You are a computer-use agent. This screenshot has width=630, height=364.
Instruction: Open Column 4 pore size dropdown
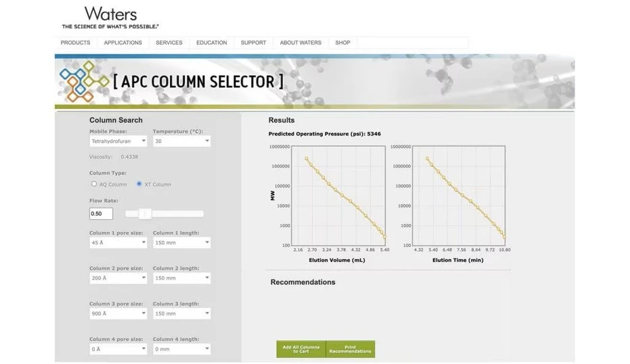(x=118, y=349)
